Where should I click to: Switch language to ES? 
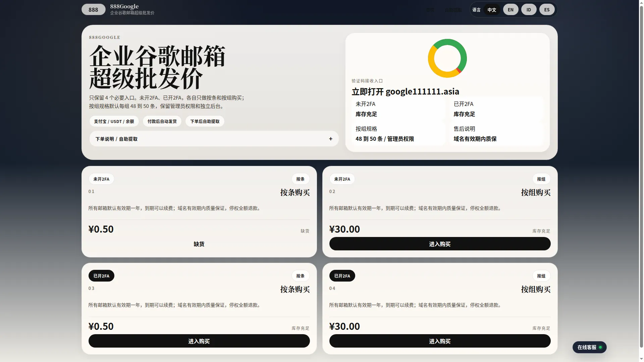coord(547,10)
